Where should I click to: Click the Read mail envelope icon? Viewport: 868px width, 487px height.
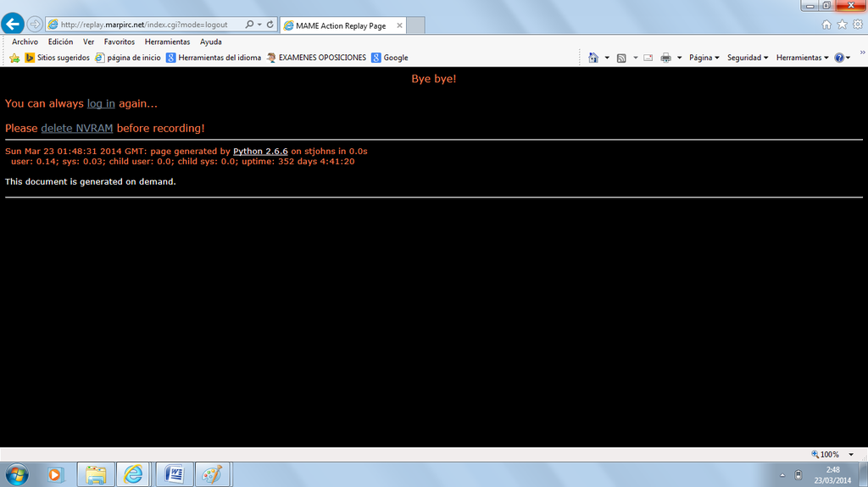(x=648, y=58)
